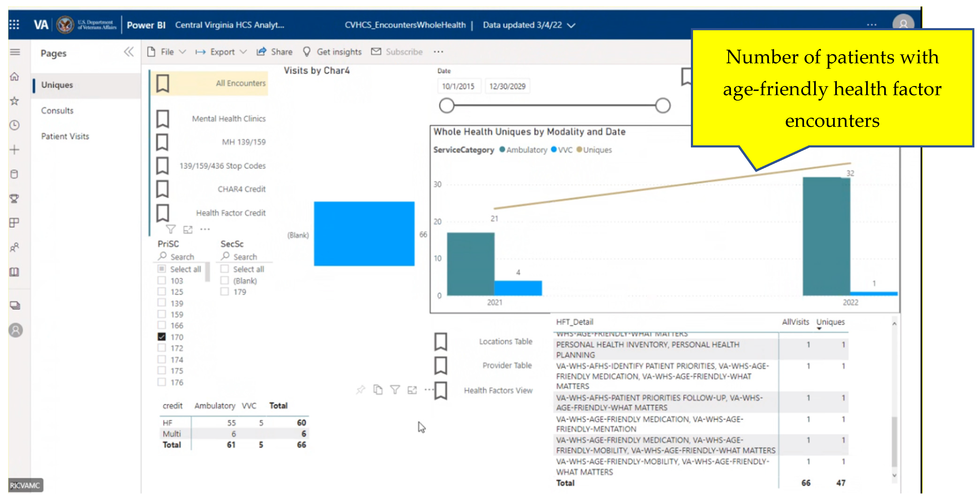
Task: Click the Mental Health Clinics bookmark icon
Action: tap(163, 119)
